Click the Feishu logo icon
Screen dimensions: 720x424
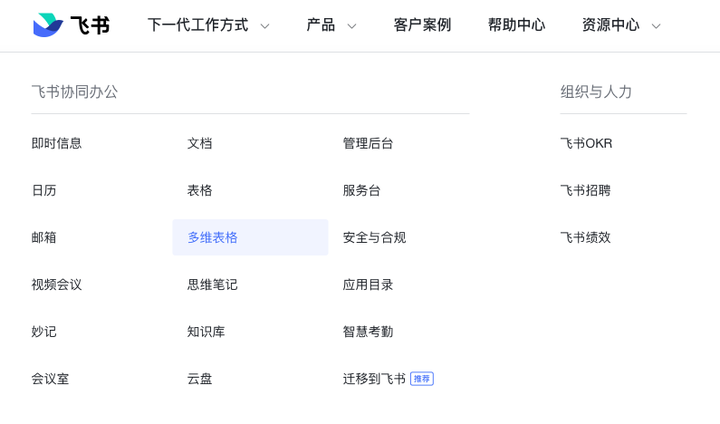pyautogui.click(x=47, y=25)
